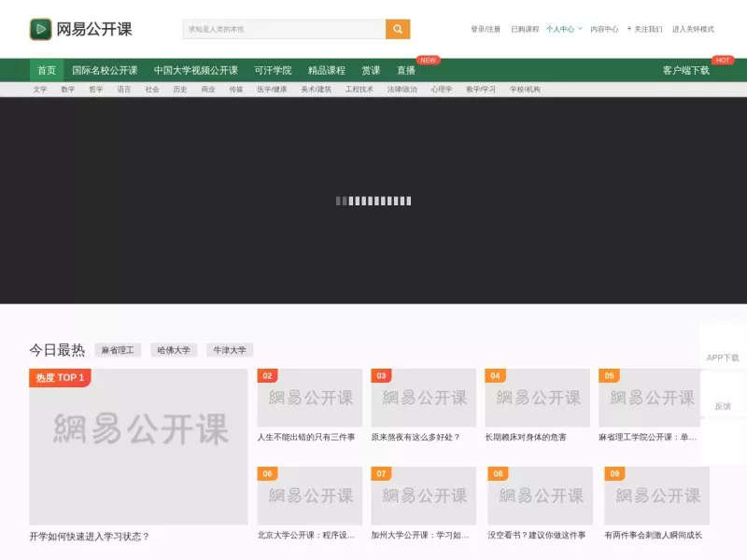The image size is (747, 560).
Task: Select the 社会 category
Action: point(152,90)
